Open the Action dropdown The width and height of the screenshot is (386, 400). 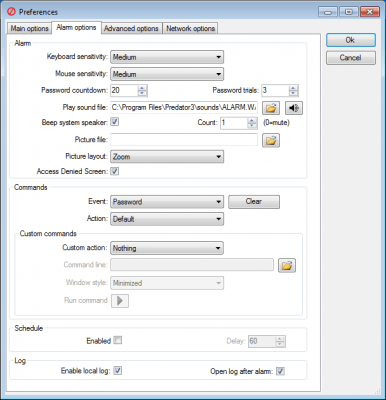pos(167,219)
